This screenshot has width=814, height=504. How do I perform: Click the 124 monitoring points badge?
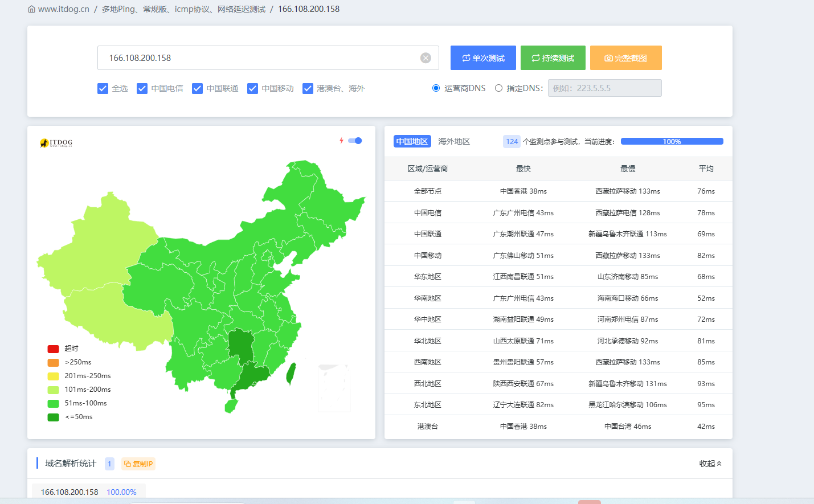pos(512,141)
